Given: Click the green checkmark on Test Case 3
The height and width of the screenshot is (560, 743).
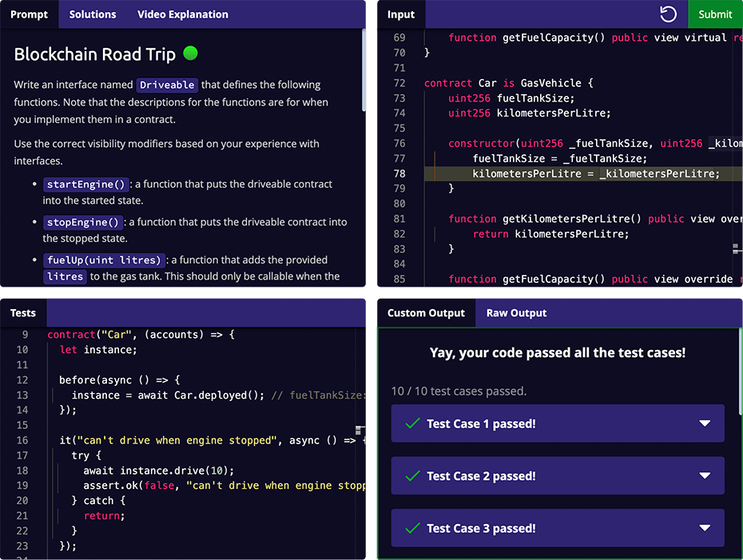Looking at the screenshot, I should tap(412, 528).
